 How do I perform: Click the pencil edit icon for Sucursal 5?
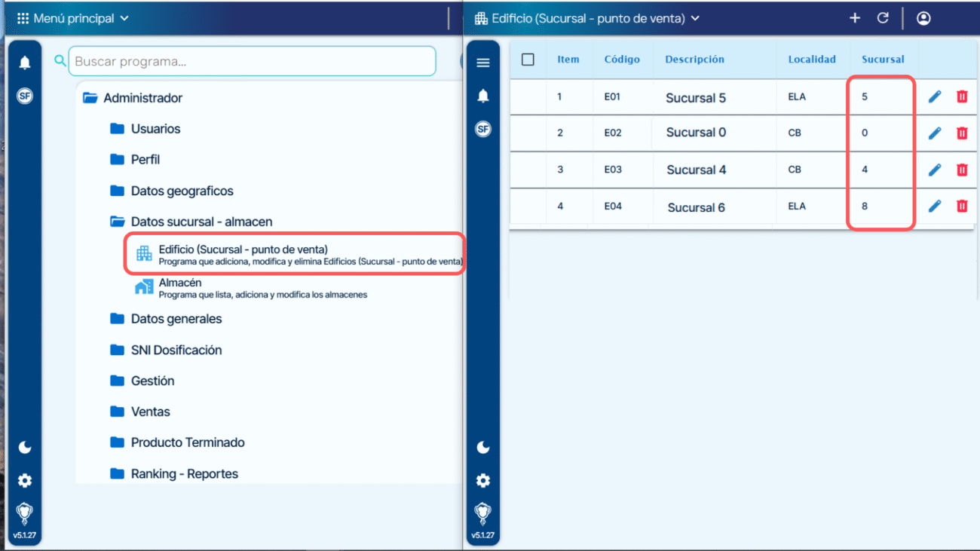pos(935,96)
